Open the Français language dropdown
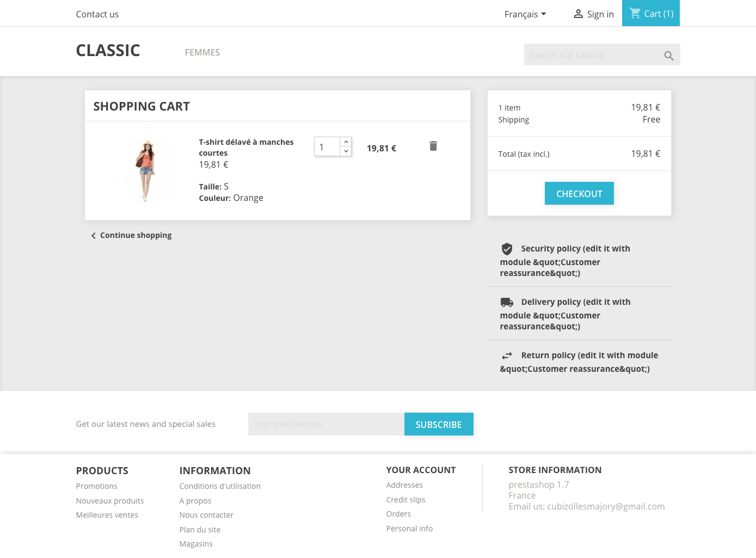Screen dimensions: 756x558 [525, 14]
